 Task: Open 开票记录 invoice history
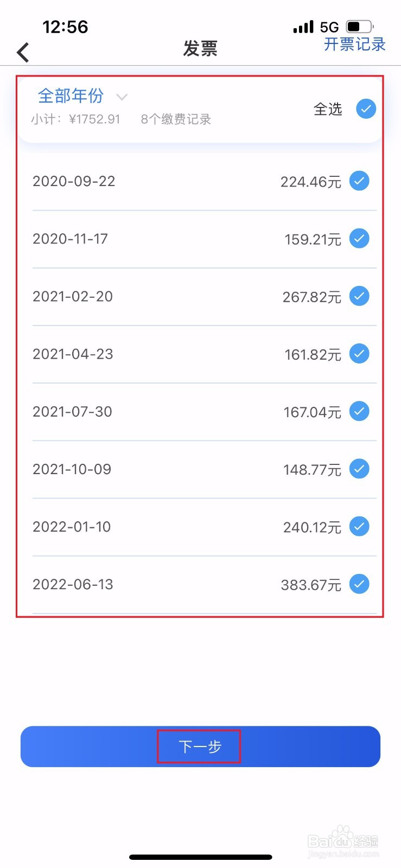coord(354,44)
